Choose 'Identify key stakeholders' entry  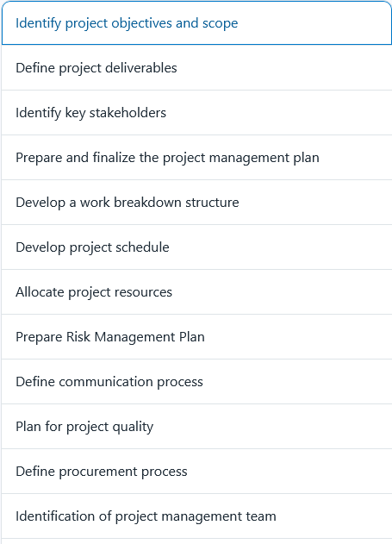(196, 112)
